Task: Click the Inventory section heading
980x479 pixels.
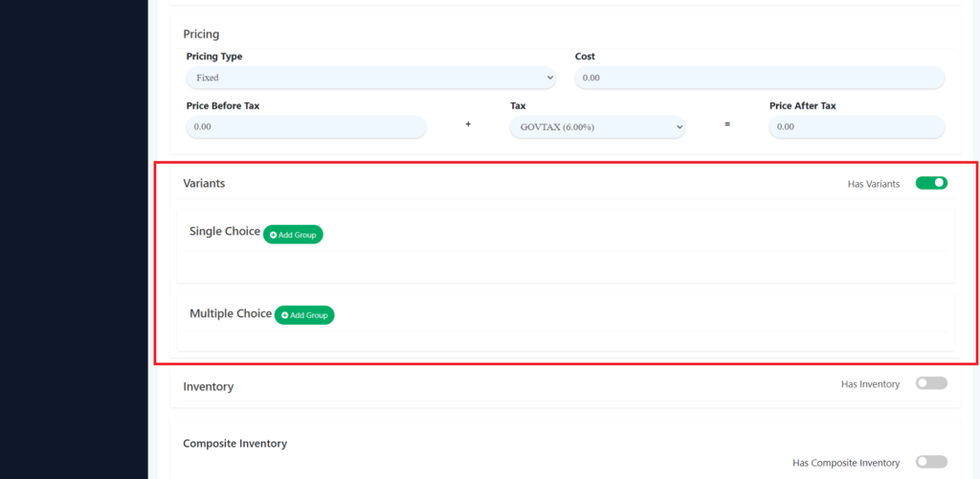Action: point(208,387)
